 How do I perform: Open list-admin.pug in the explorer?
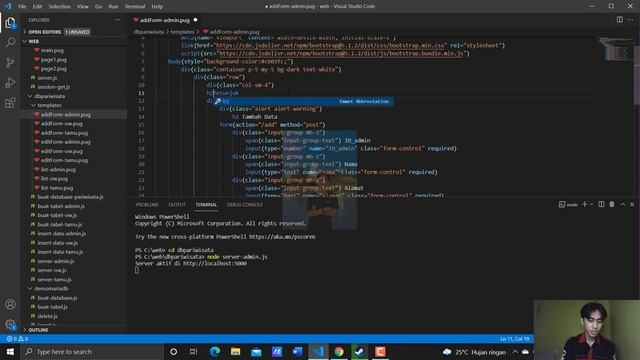point(58,169)
